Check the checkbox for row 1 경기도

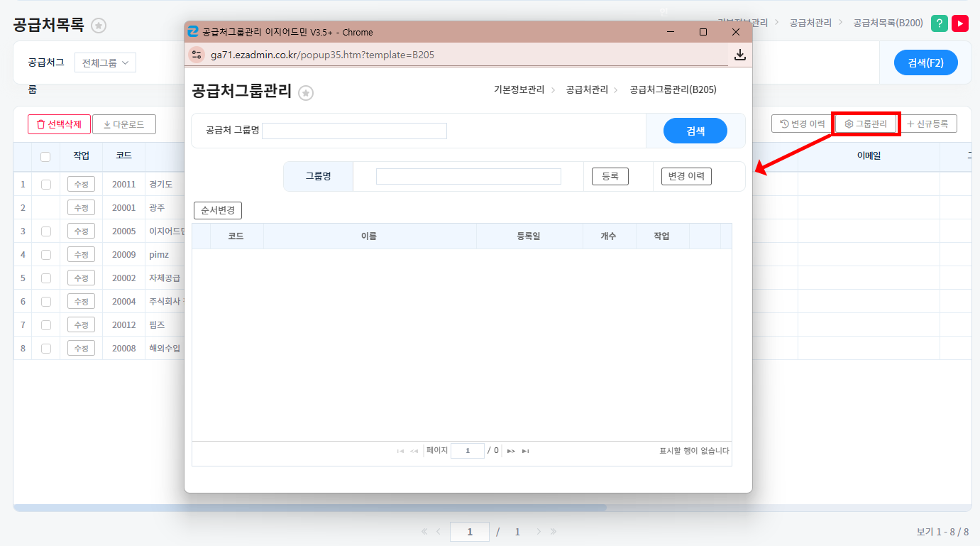46,185
